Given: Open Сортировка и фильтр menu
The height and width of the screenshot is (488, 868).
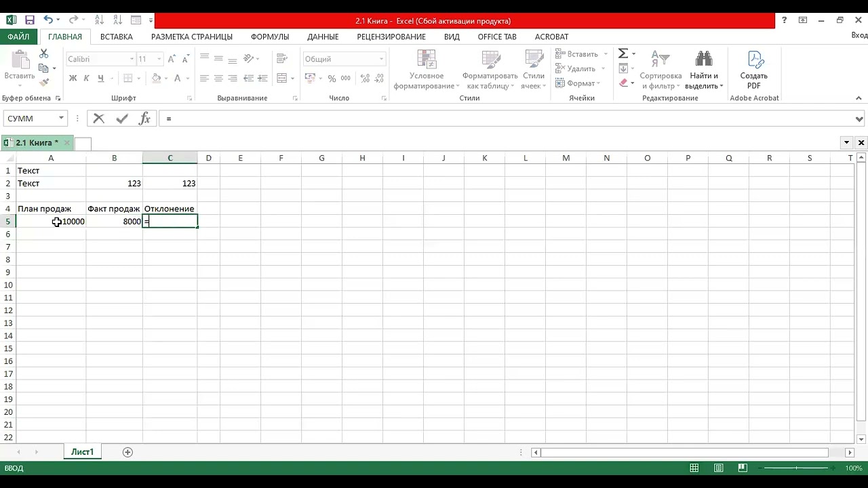Looking at the screenshot, I should point(660,70).
